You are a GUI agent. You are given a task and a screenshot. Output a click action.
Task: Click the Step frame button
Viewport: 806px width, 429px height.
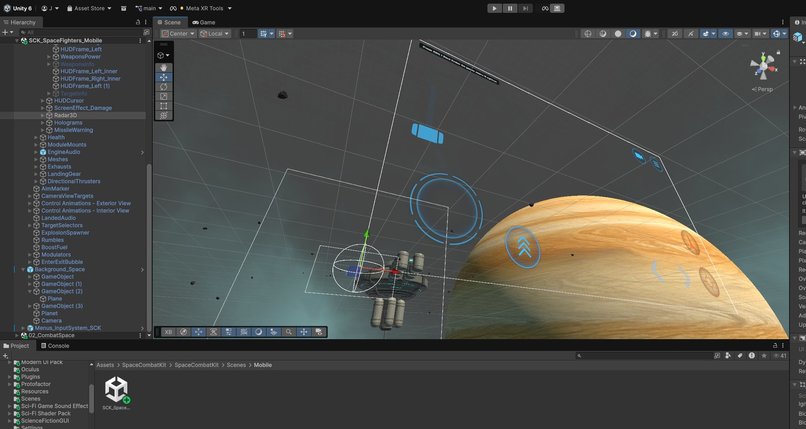pyautogui.click(x=525, y=8)
